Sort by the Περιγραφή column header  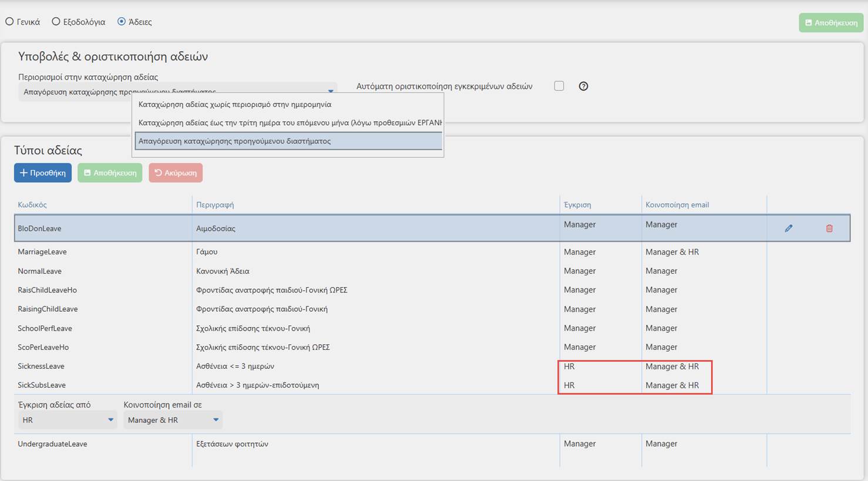coord(215,205)
